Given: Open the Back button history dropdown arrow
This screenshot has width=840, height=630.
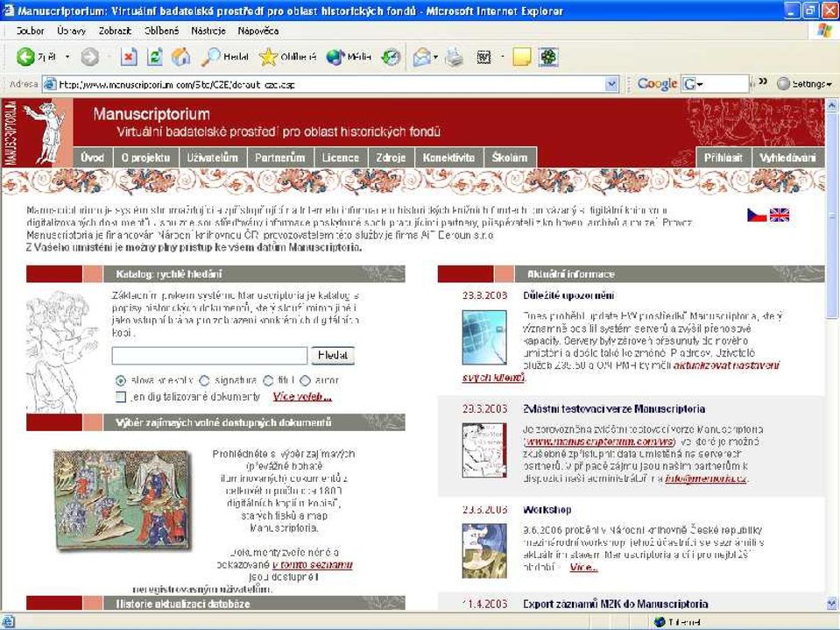Looking at the screenshot, I should (x=67, y=57).
